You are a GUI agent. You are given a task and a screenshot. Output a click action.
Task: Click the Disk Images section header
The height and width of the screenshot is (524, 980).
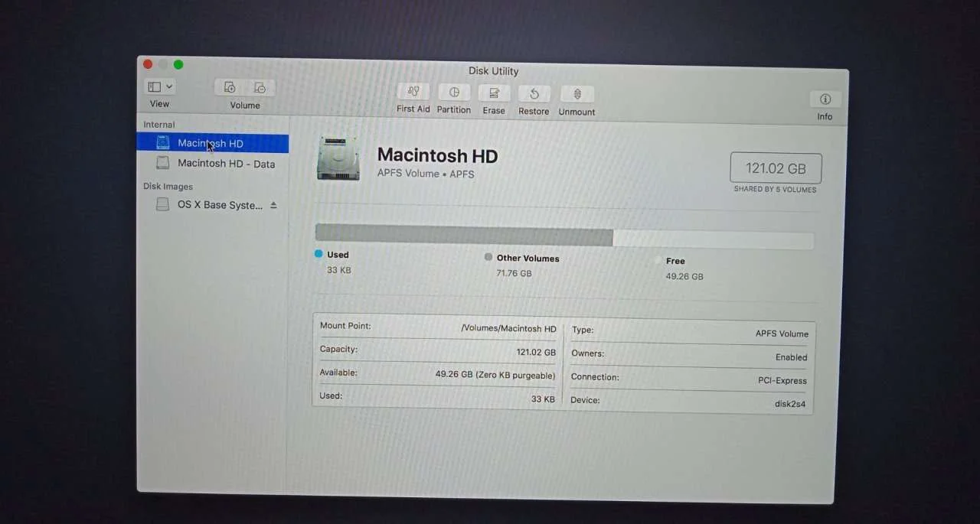pos(168,186)
